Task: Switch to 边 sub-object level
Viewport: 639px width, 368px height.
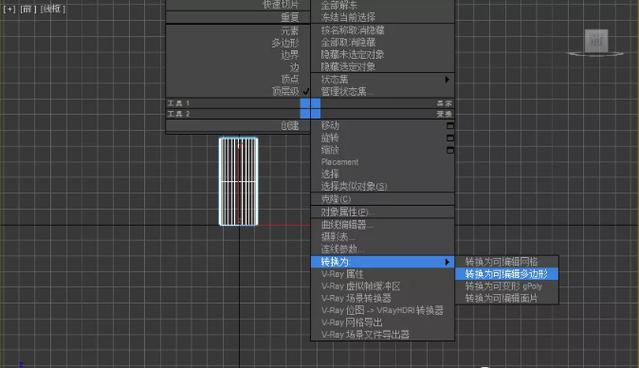Action: (x=294, y=67)
